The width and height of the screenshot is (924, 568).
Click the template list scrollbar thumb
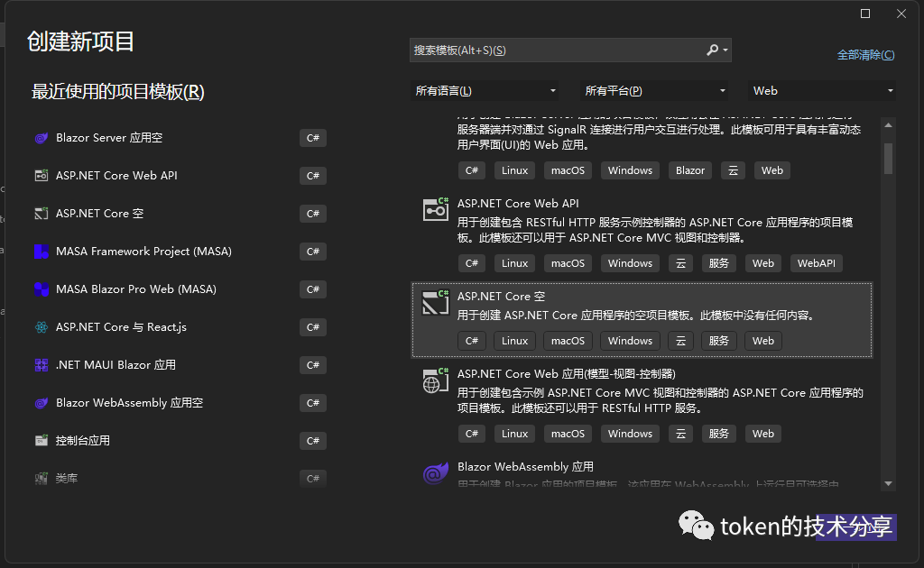(x=888, y=159)
